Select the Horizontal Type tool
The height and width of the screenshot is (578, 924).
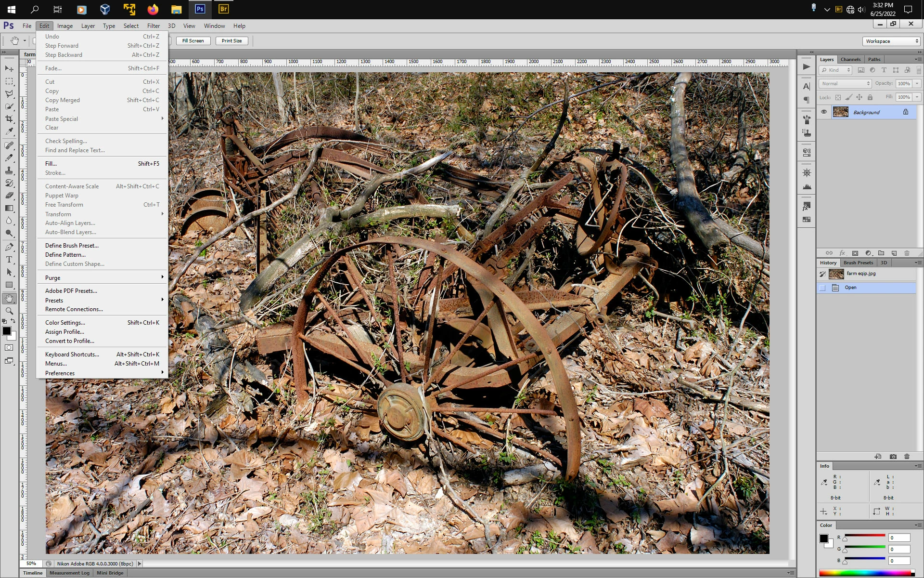point(9,260)
